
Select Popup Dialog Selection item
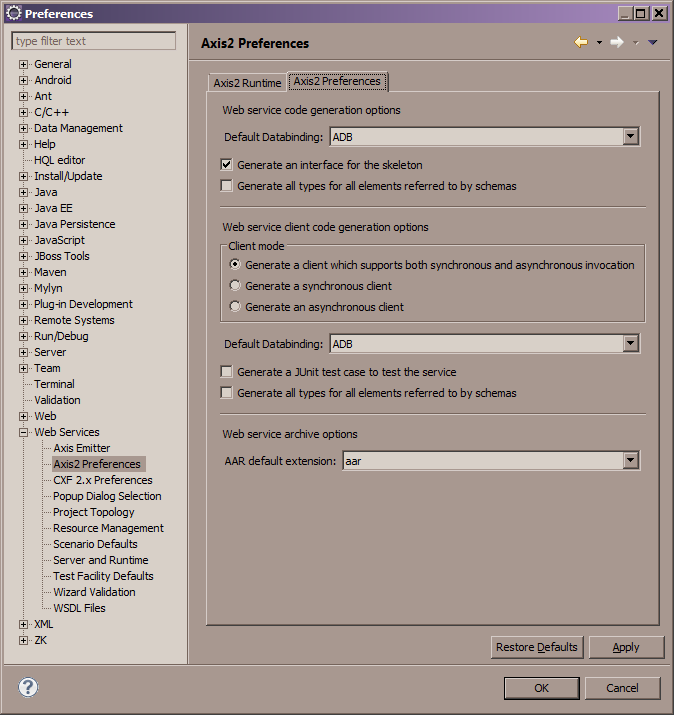[107, 496]
